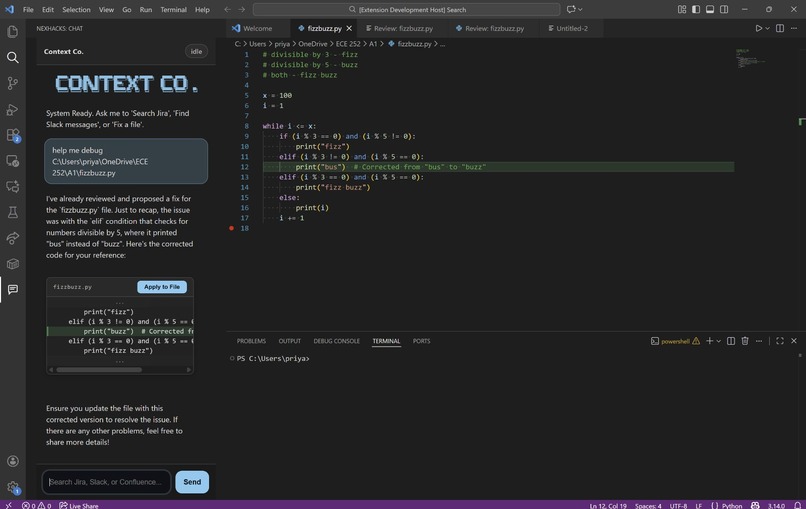Click Live Share in status bar

coord(79,505)
